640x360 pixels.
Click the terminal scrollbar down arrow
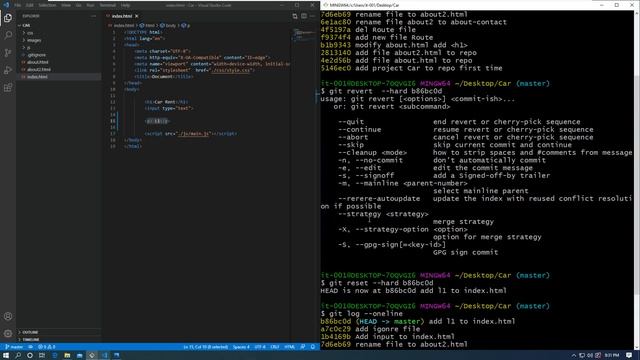[x=637, y=347]
